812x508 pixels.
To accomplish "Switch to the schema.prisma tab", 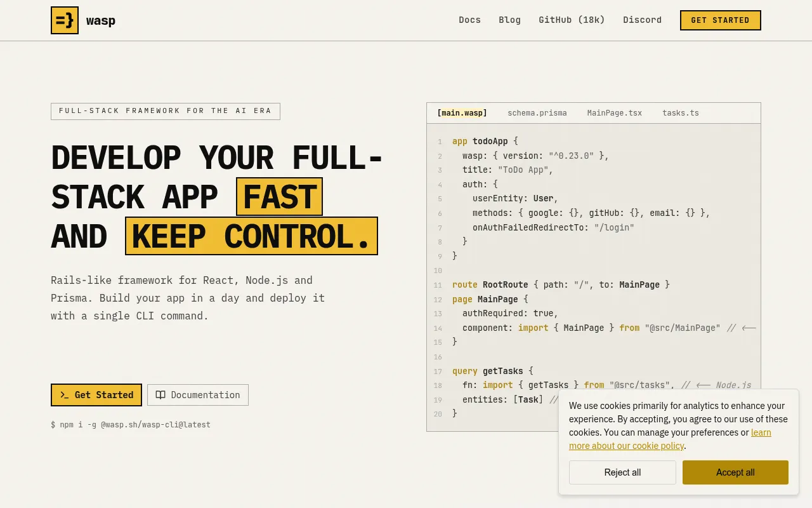I will (x=537, y=113).
